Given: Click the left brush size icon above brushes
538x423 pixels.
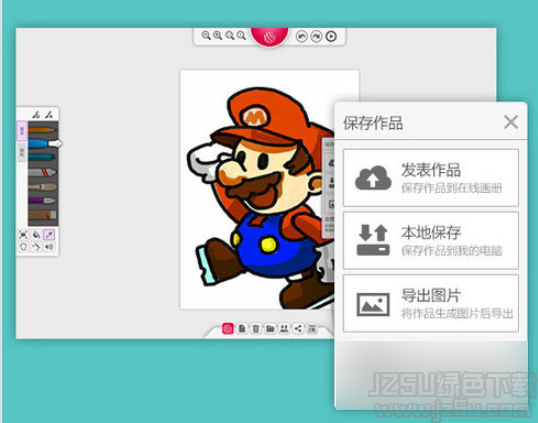Looking at the screenshot, I should (x=36, y=115).
